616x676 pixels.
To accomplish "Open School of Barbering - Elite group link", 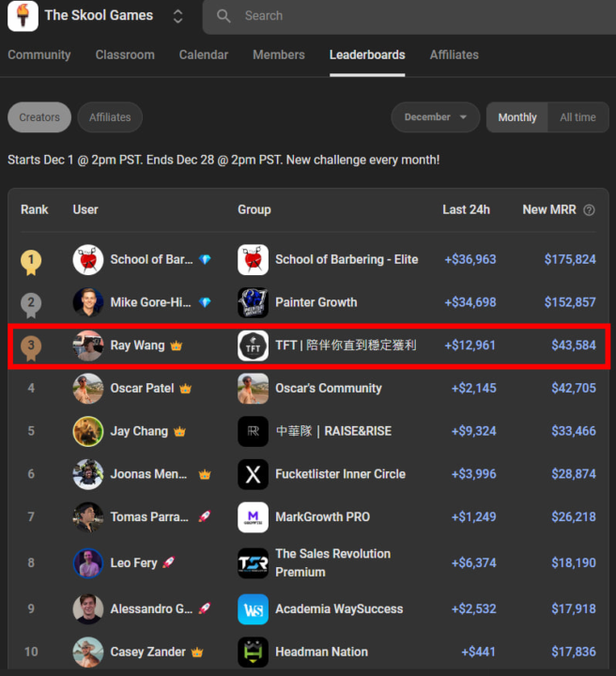I will tap(346, 259).
